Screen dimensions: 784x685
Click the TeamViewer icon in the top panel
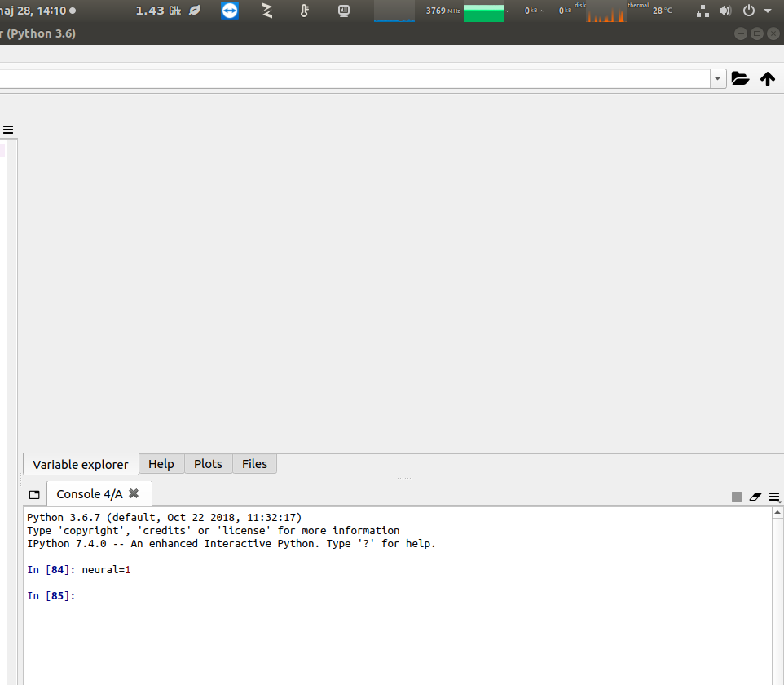pyautogui.click(x=229, y=11)
